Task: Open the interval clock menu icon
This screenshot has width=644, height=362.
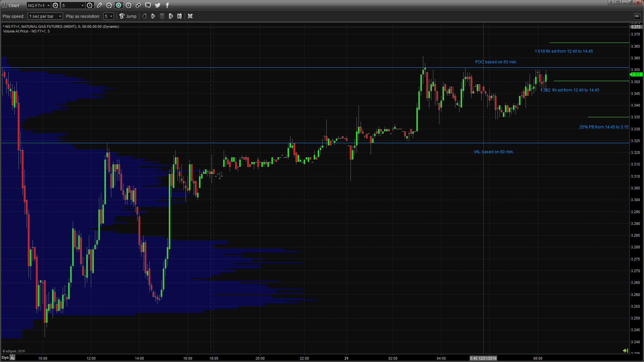Action: pos(90,5)
